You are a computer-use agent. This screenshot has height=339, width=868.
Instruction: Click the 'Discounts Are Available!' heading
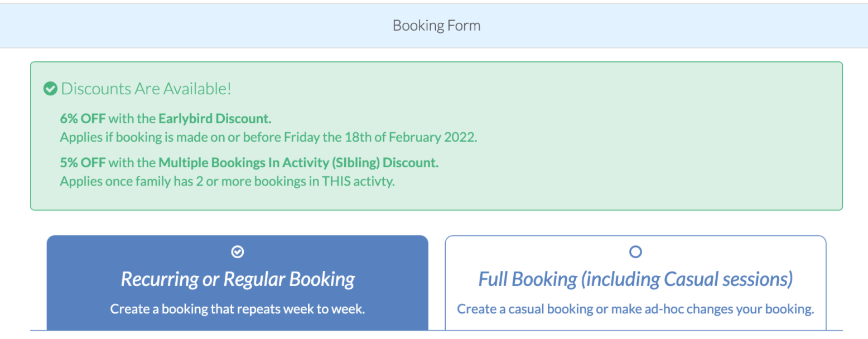click(146, 89)
